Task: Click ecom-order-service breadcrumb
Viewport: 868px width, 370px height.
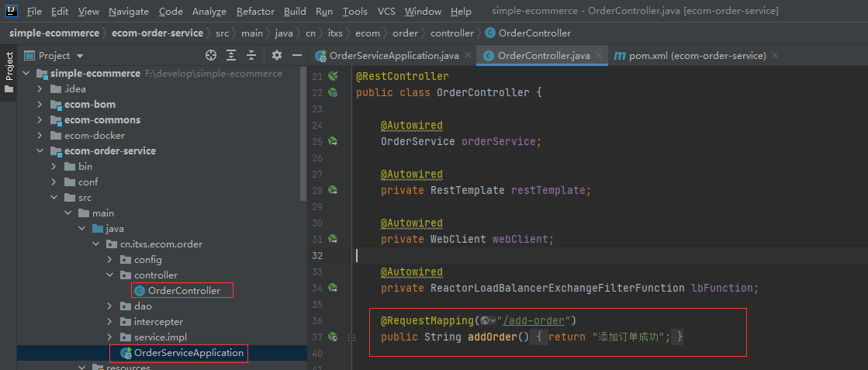Action: click(x=157, y=33)
